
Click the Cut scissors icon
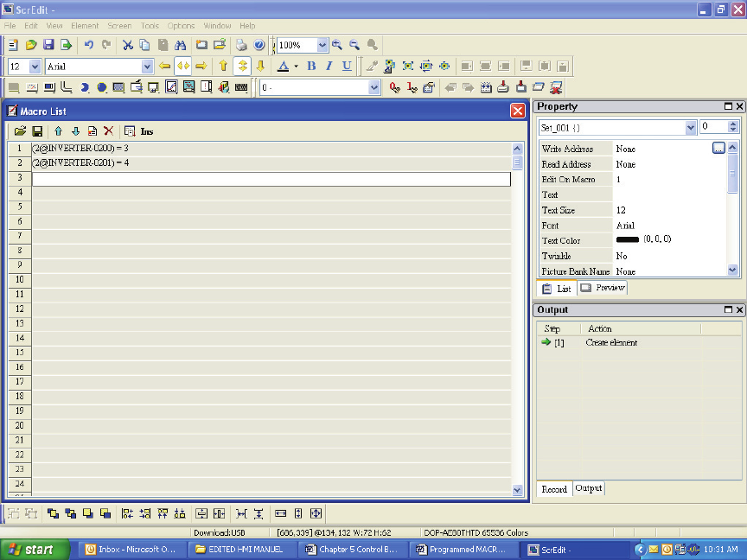(x=127, y=45)
